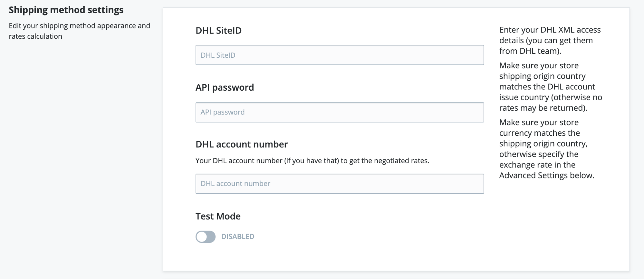
Task: Focus the API password text box
Action: click(340, 112)
